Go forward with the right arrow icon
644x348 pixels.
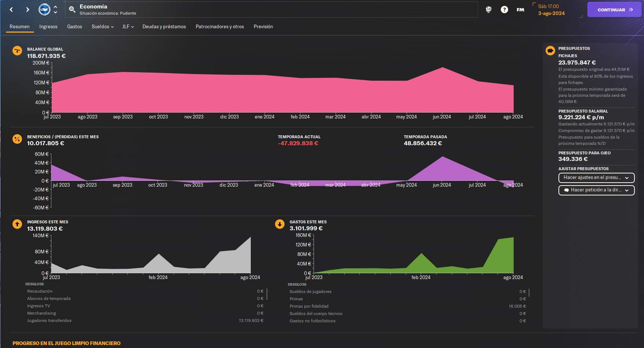28,10
